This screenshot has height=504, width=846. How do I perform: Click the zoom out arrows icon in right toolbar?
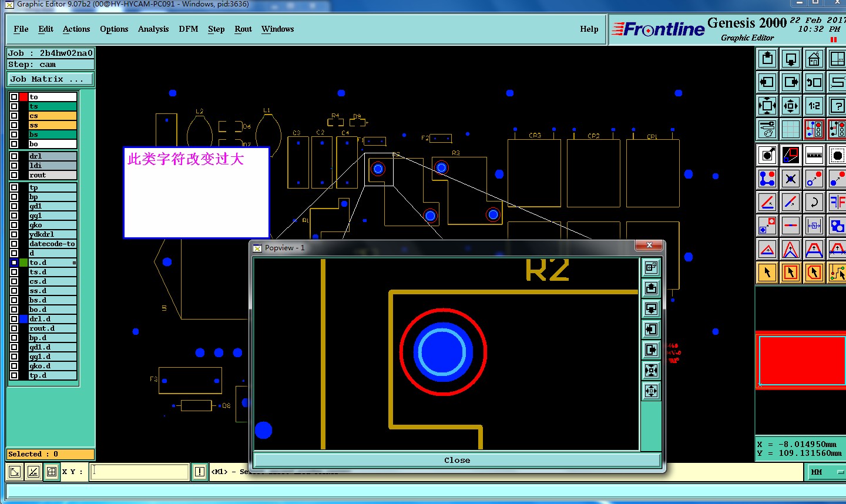coord(791,106)
